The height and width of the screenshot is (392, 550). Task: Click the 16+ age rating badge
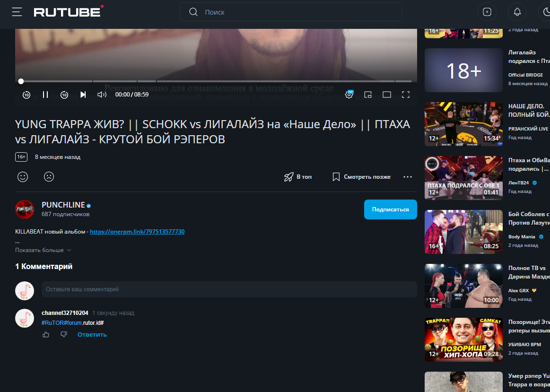[21, 157]
